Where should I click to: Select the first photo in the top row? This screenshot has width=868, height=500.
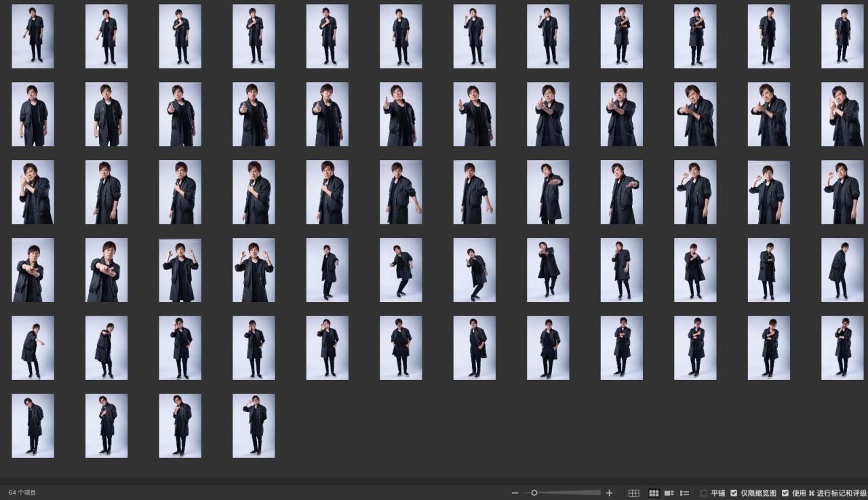pyautogui.click(x=33, y=36)
